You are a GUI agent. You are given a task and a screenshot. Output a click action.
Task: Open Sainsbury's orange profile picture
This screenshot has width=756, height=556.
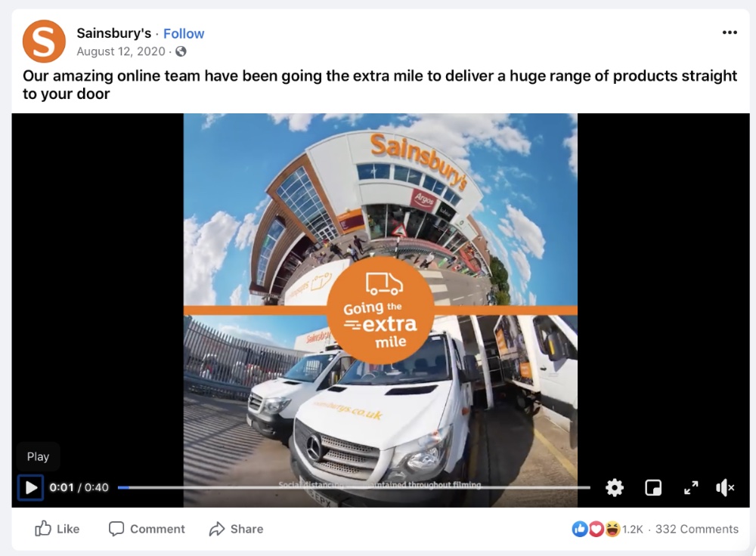point(44,41)
